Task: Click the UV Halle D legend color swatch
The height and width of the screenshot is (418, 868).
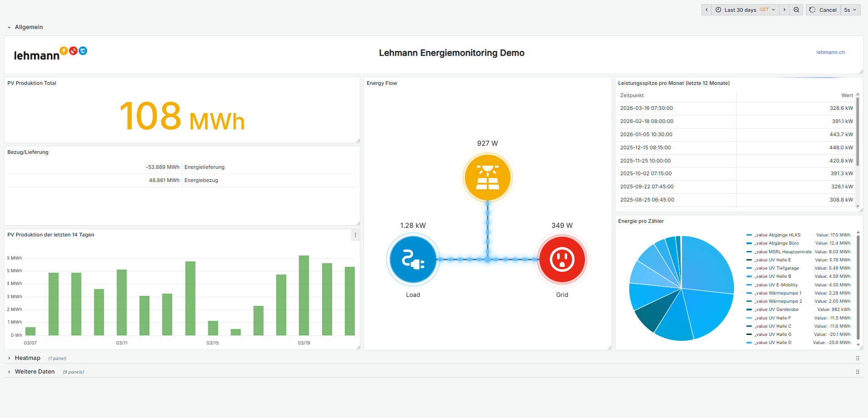Action: 749,343
